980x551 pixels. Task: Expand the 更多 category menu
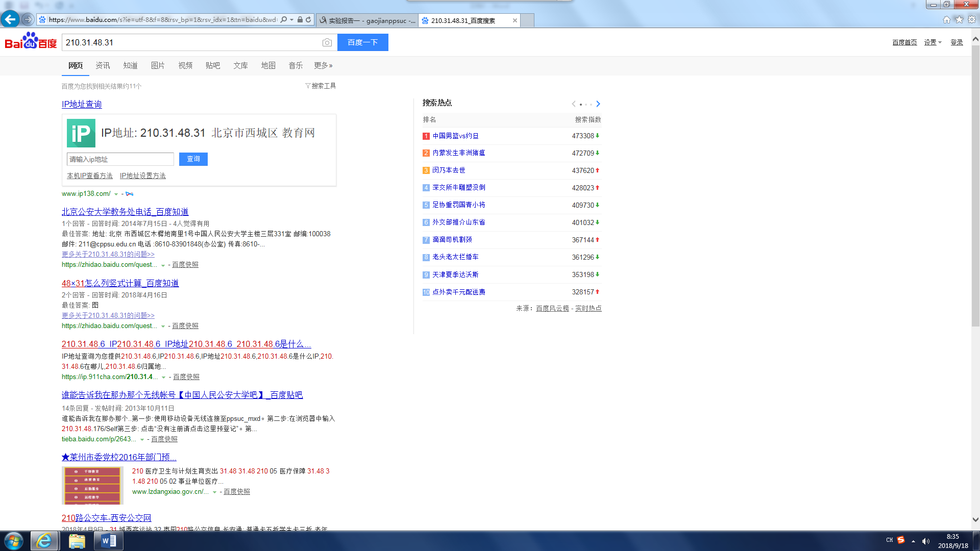point(323,65)
